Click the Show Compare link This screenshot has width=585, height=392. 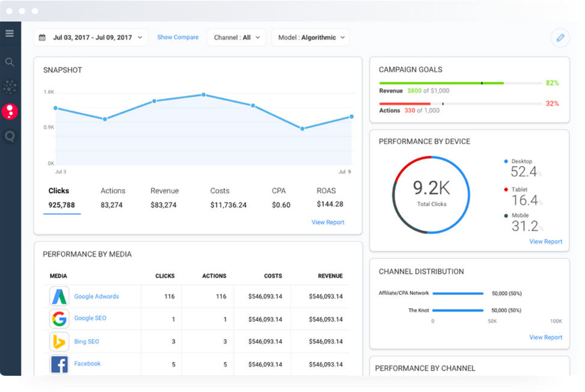click(178, 37)
